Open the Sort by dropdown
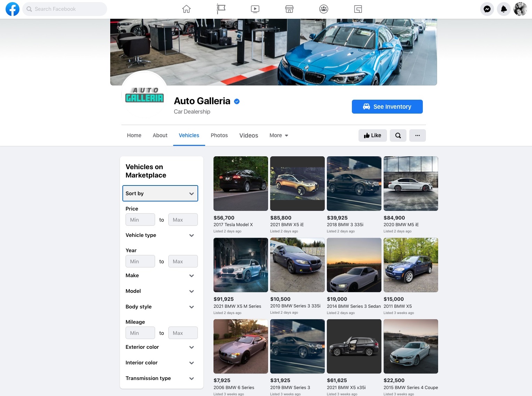Image resolution: width=532 pixels, height=396 pixels. click(160, 193)
